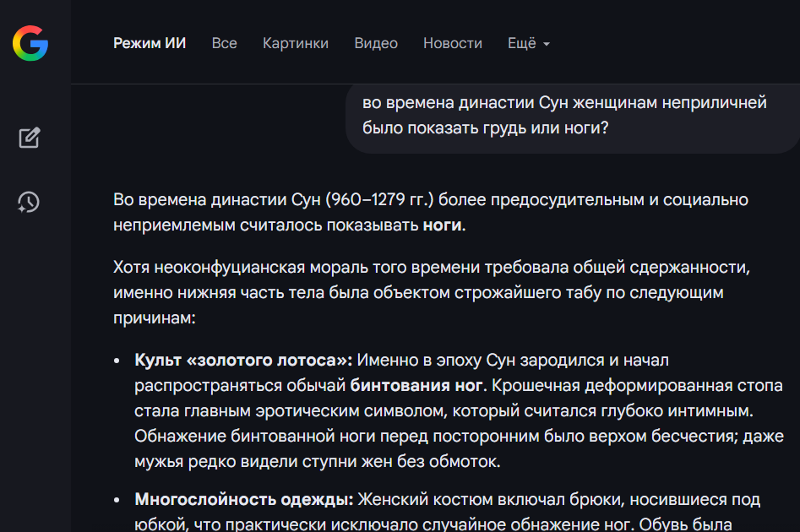Screen dimensions: 800x532
Task: Select the Видео tab
Action: click(x=376, y=43)
